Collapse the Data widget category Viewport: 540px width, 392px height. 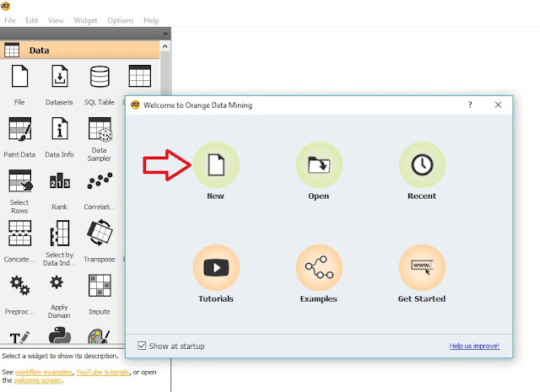click(80, 51)
